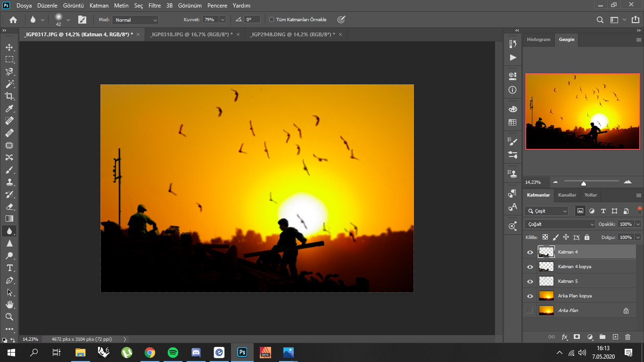Expand the Opaklık opacity dropdown arrow
The image size is (644, 362).
pos(638,224)
